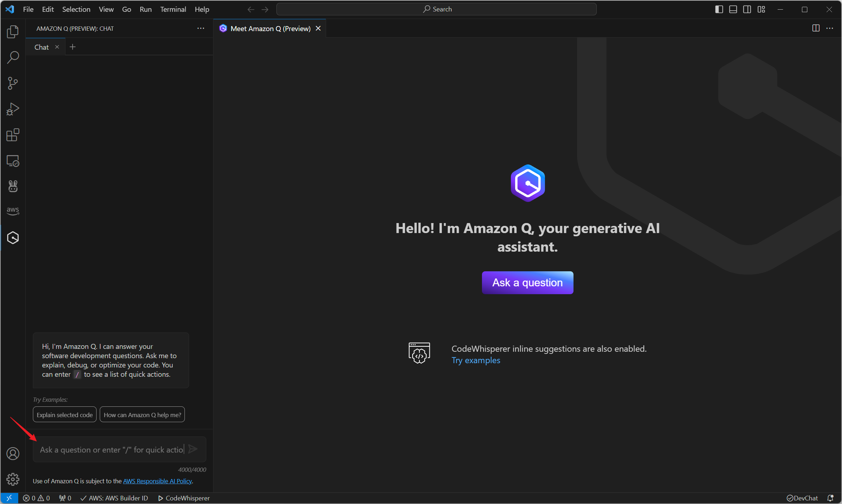Click the title bar Search box
This screenshot has width=842, height=504.
pos(437,9)
